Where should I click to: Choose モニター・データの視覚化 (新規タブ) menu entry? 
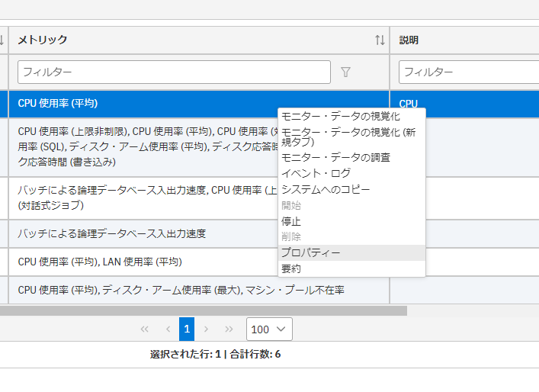[351, 137]
